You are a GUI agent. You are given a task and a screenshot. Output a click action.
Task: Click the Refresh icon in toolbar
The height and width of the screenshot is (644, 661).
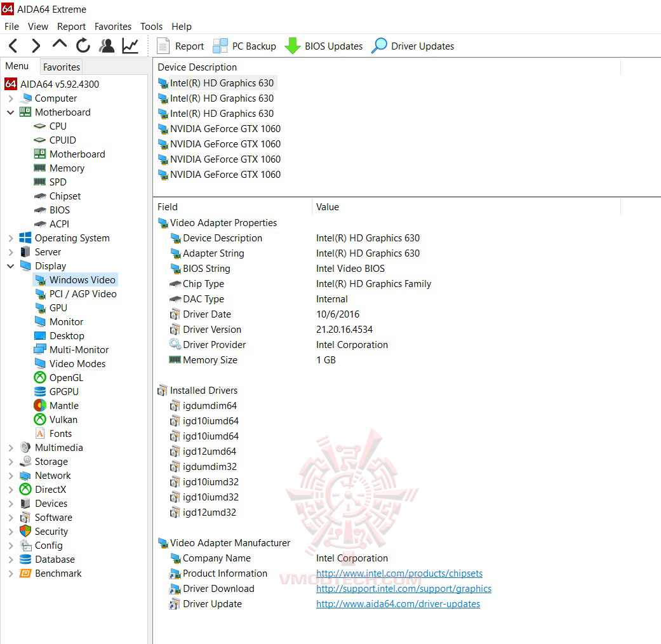click(x=83, y=46)
